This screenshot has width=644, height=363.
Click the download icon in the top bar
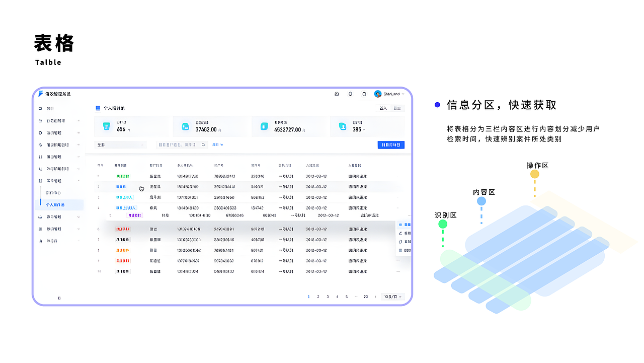(x=336, y=94)
